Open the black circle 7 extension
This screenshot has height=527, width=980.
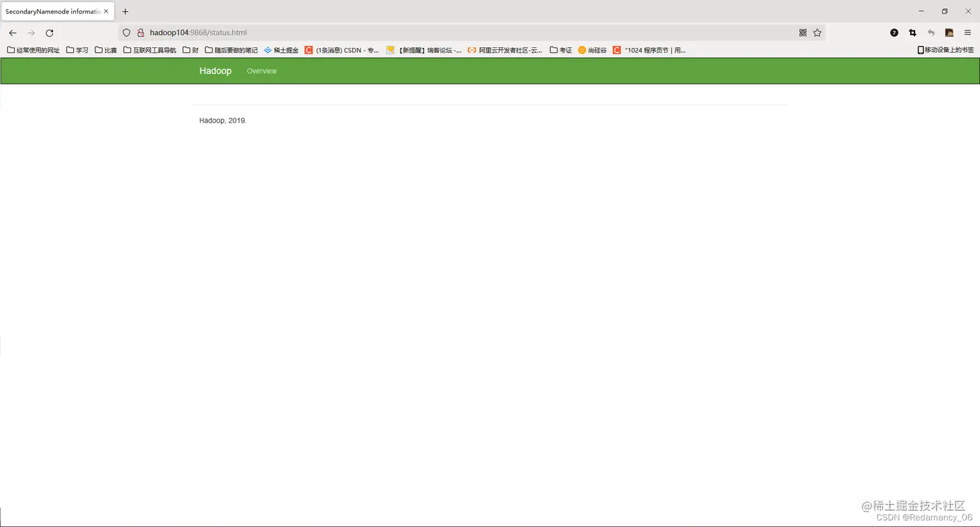(894, 32)
